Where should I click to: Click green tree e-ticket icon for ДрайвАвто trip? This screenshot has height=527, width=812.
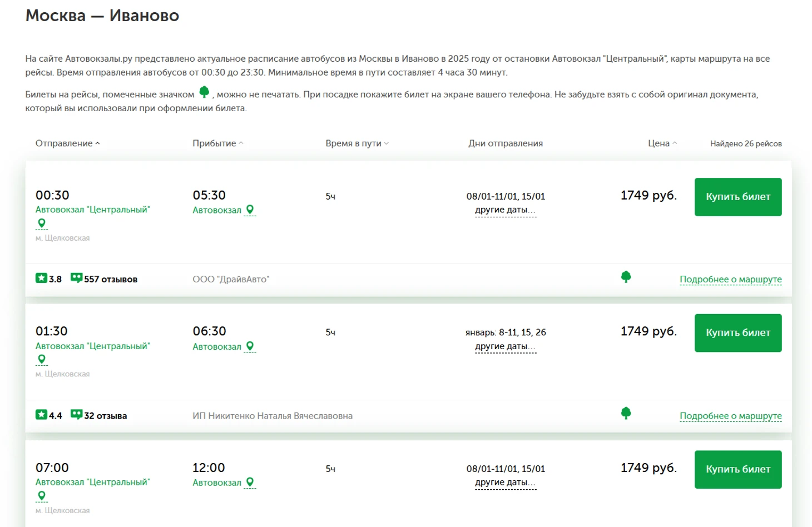point(626,277)
